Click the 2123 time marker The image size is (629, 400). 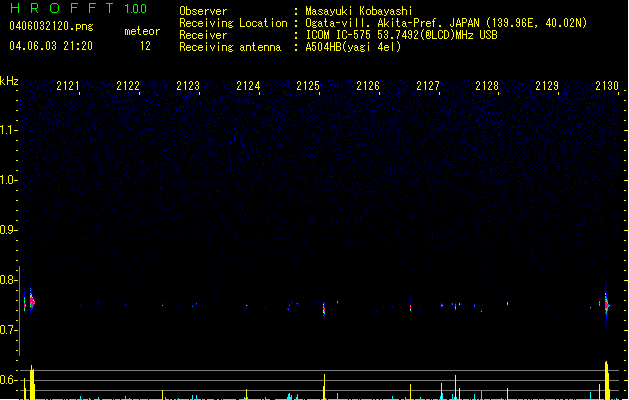(x=188, y=86)
